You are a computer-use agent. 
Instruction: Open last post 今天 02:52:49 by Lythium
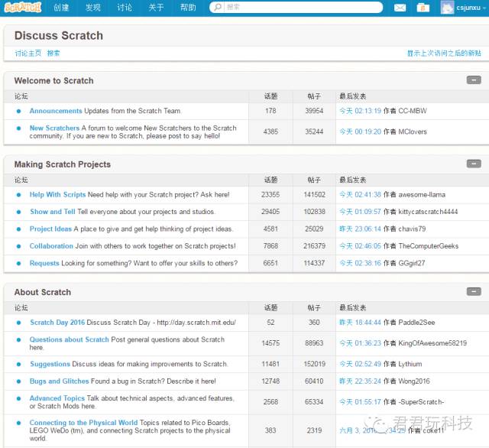point(360,364)
